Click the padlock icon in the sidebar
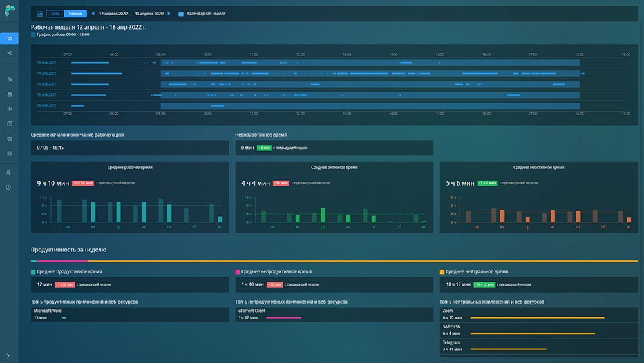Image resolution: width=644 pixels, height=363 pixels. pyautogui.click(x=9, y=94)
